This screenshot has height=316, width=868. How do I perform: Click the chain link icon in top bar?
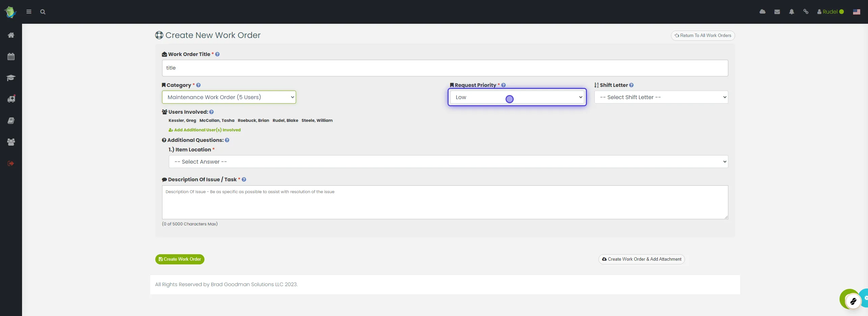(806, 12)
